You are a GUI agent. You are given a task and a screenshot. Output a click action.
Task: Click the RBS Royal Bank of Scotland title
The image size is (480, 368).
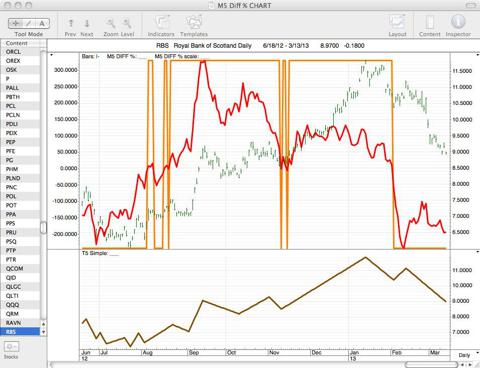pyautogui.click(x=204, y=46)
